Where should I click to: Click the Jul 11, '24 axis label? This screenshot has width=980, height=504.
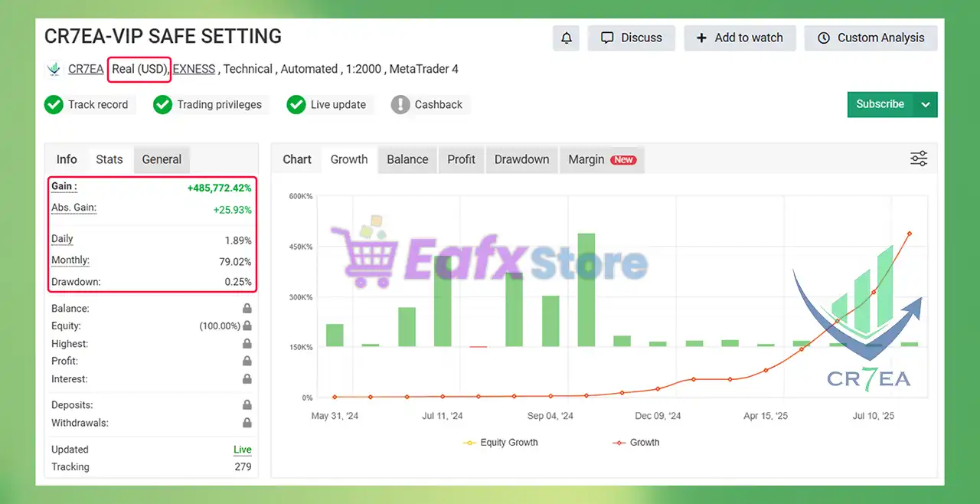pos(443,416)
